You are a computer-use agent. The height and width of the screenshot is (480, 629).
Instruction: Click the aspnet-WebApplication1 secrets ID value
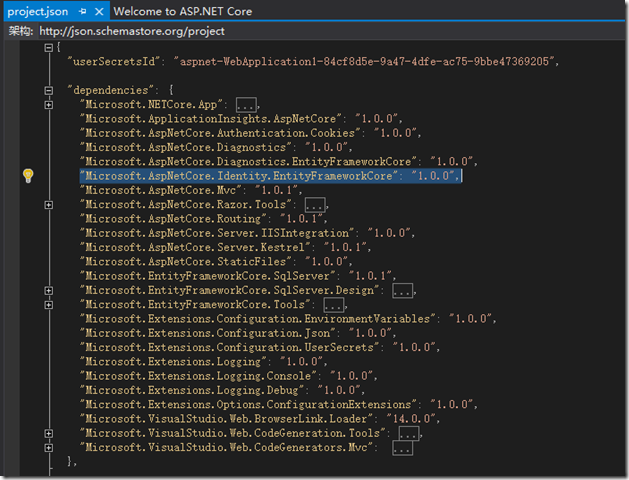click(364, 61)
